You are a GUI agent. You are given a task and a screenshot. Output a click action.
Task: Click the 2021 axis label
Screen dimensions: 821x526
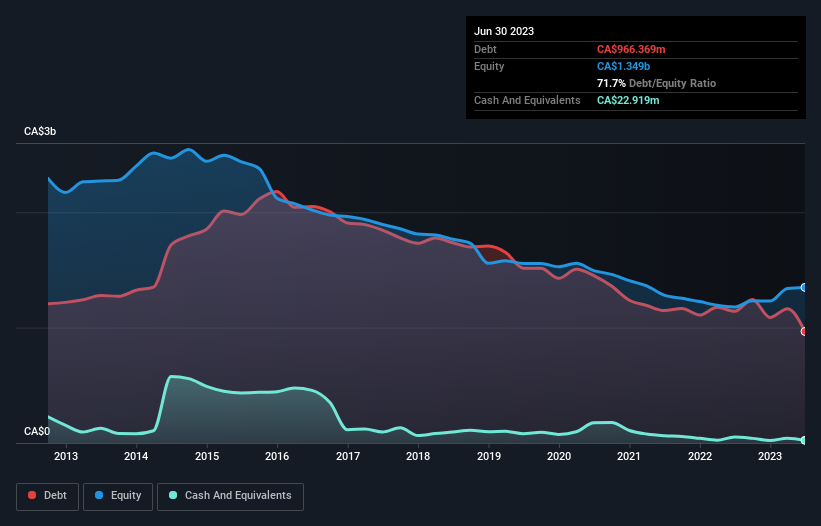click(x=629, y=456)
